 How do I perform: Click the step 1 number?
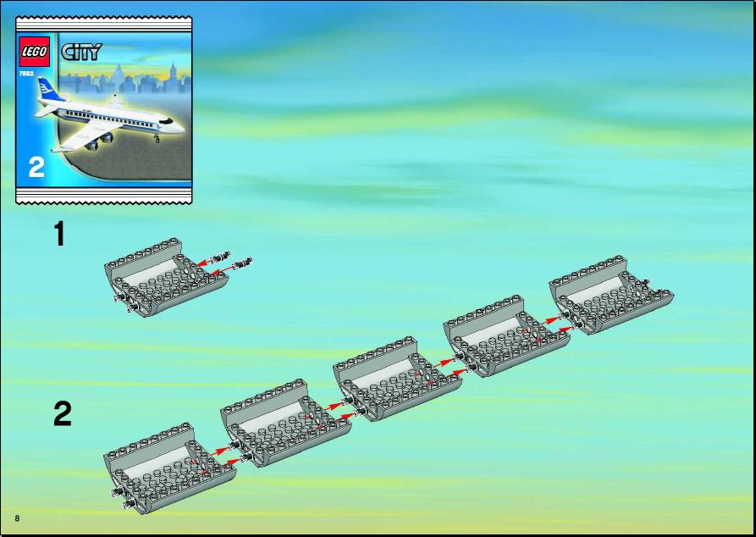coord(59,234)
